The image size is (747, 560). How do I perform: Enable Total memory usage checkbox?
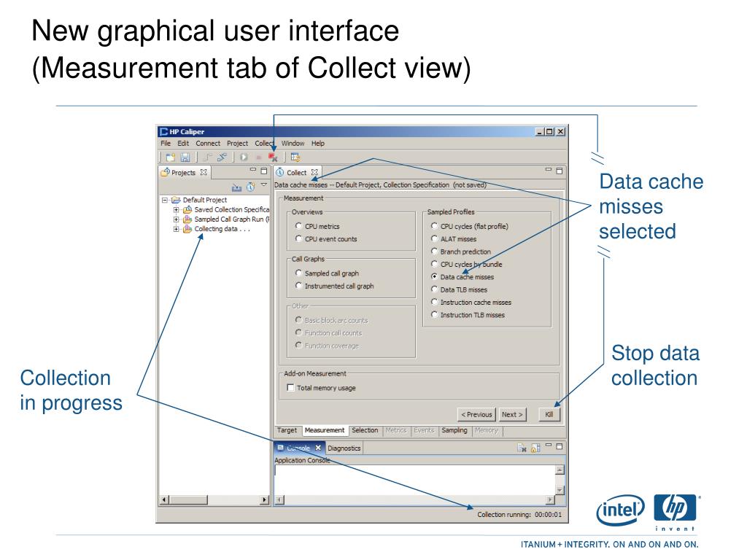tap(290, 388)
